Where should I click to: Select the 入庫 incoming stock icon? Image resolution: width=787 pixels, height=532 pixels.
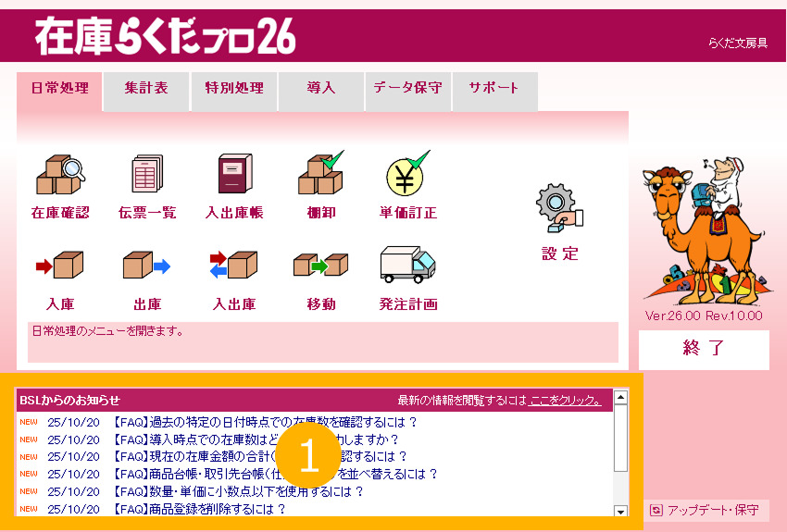coord(60,265)
